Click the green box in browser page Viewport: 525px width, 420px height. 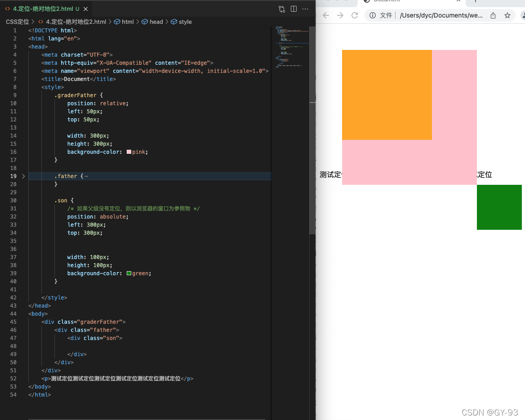click(x=499, y=207)
